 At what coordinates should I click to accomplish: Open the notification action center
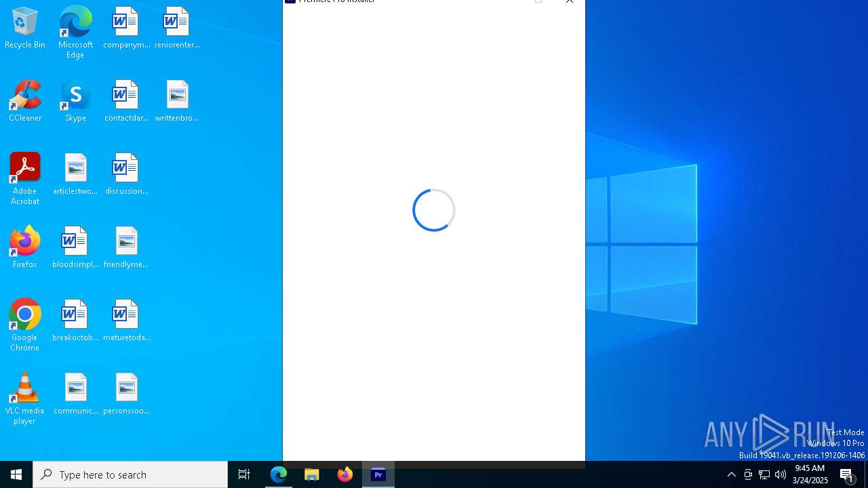[848, 474]
